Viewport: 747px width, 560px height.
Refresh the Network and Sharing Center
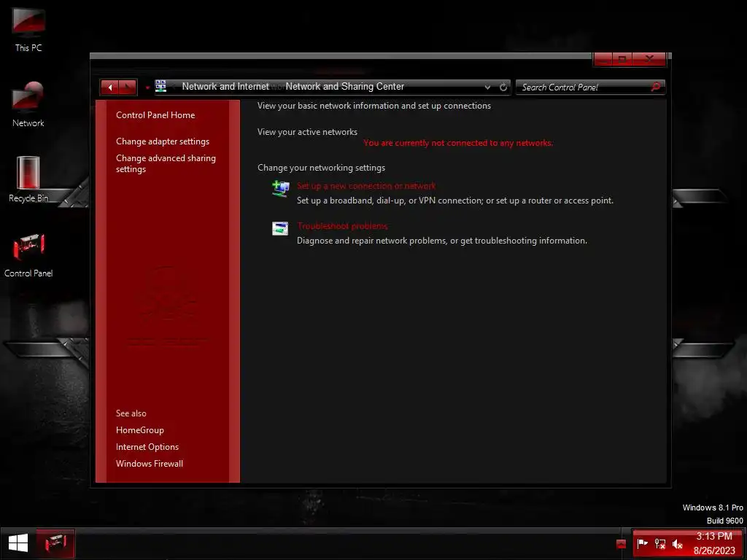click(503, 87)
